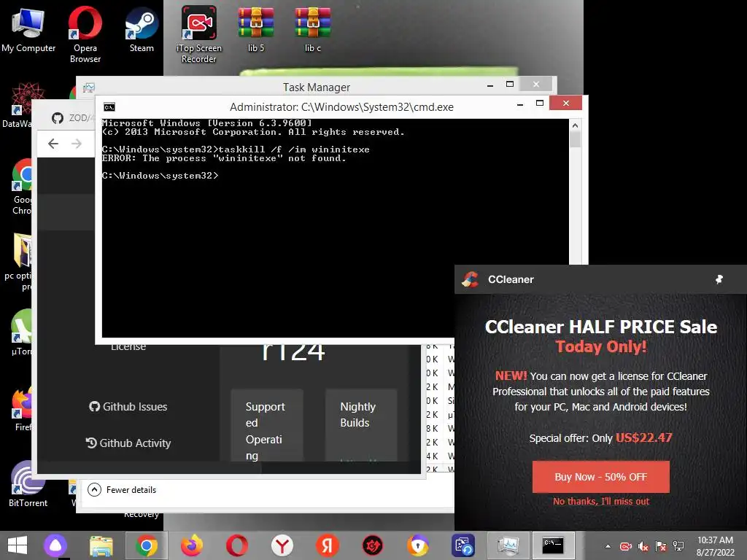Open Supported Operating card
This screenshot has height=560, width=747.
point(267,425)
